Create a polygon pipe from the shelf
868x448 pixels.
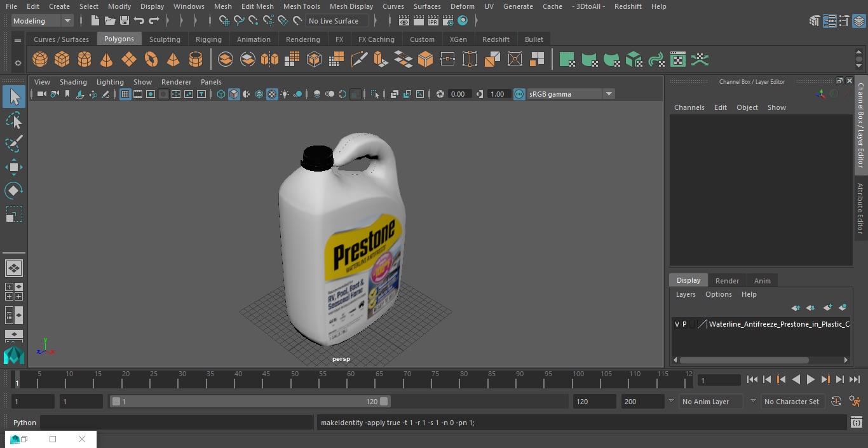196,60
